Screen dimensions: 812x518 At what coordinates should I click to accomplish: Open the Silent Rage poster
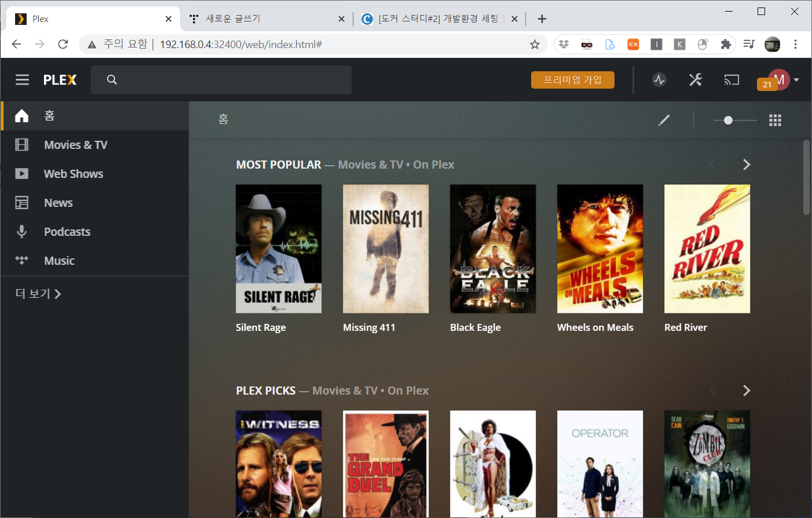click(x=279, y=249)
